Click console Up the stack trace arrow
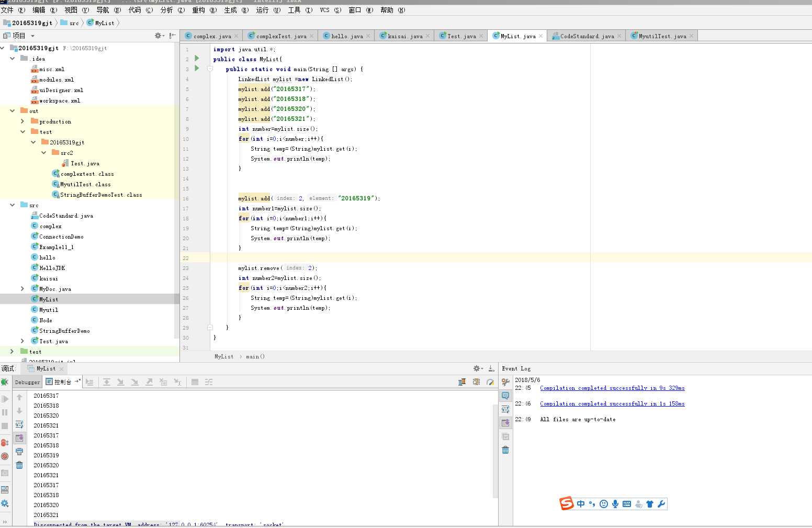The width and height of the screenshot is (812, 528). pos(19,397)
